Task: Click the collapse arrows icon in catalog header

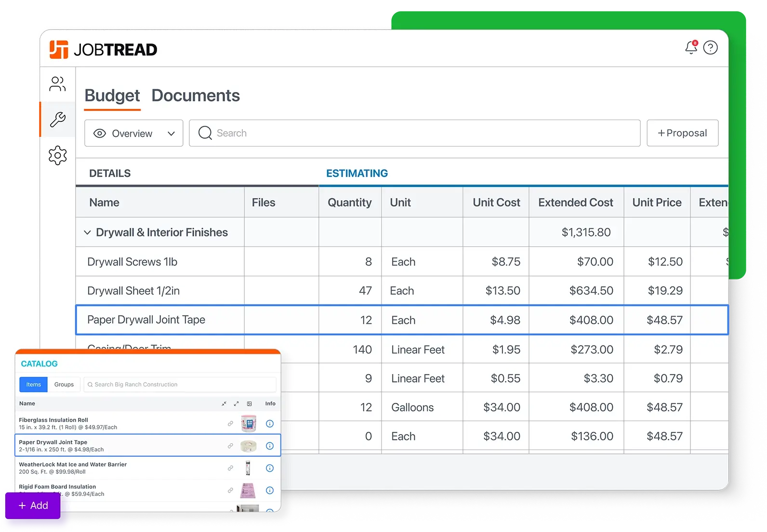Action: (224, 404)
